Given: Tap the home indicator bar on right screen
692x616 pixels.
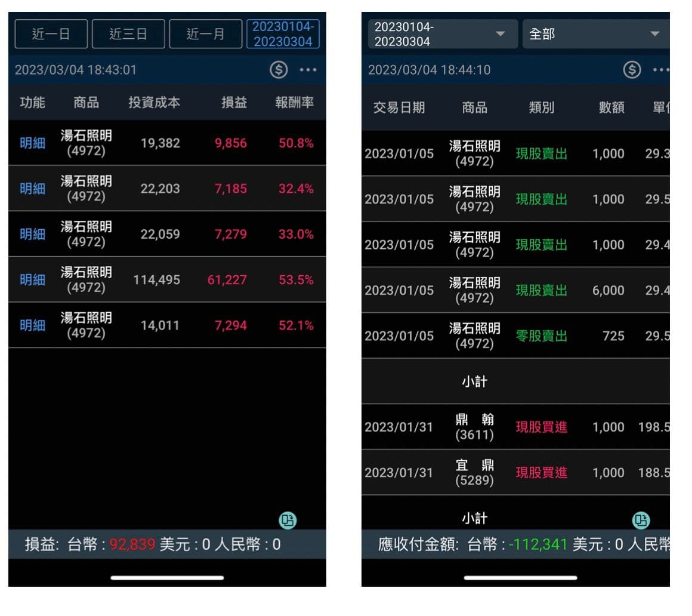Looking at the screenshot, I should [x=520, y=578].
